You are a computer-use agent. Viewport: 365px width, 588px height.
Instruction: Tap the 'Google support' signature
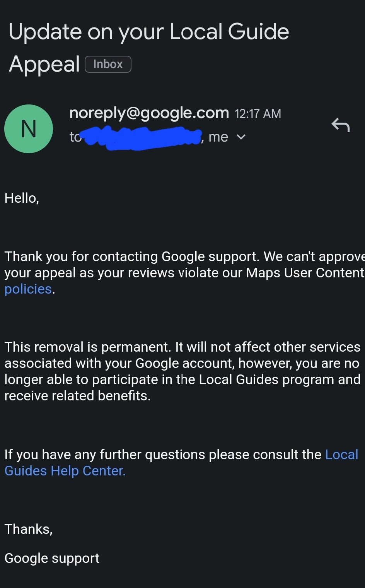pos(52,558)
